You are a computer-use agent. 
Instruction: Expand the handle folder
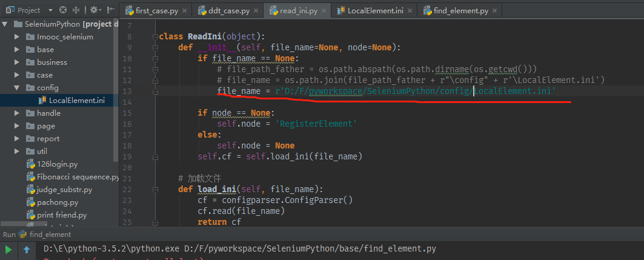(x=17, y=113)
